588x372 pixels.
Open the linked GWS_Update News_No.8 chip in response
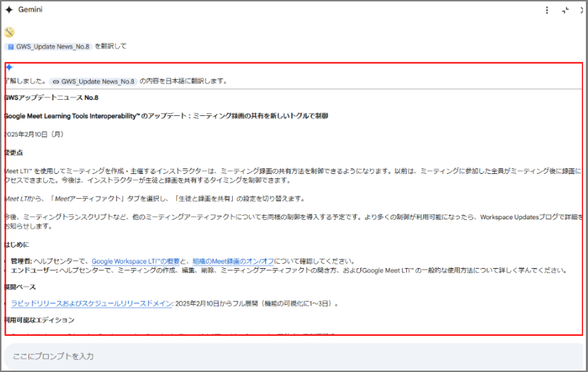[93, 81]
